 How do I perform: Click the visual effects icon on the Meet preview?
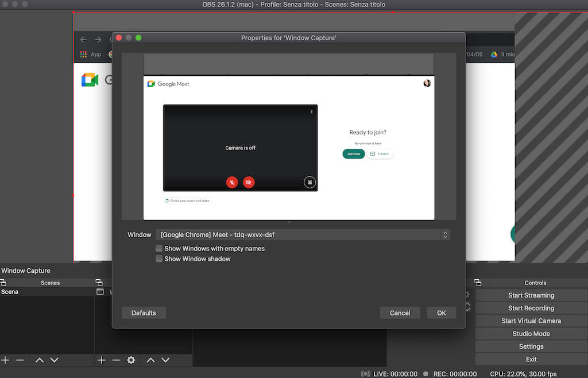[x=310, y=182]
